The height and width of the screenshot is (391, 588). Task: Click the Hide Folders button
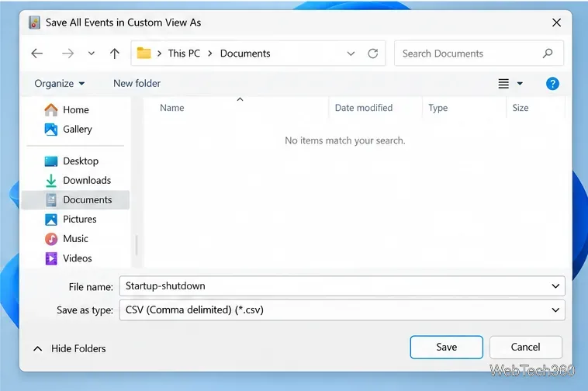pos(69,348)
